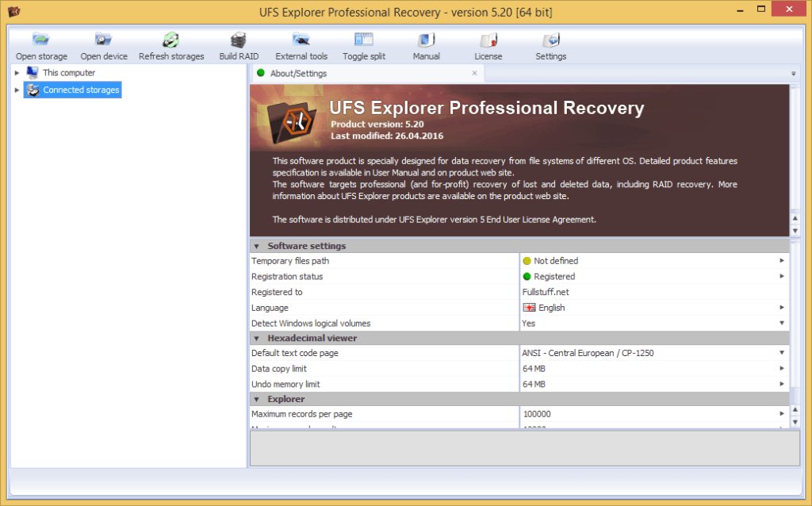
Task: Click the 64 MB Data copy limit value
Action: click(x=534, y=369)
